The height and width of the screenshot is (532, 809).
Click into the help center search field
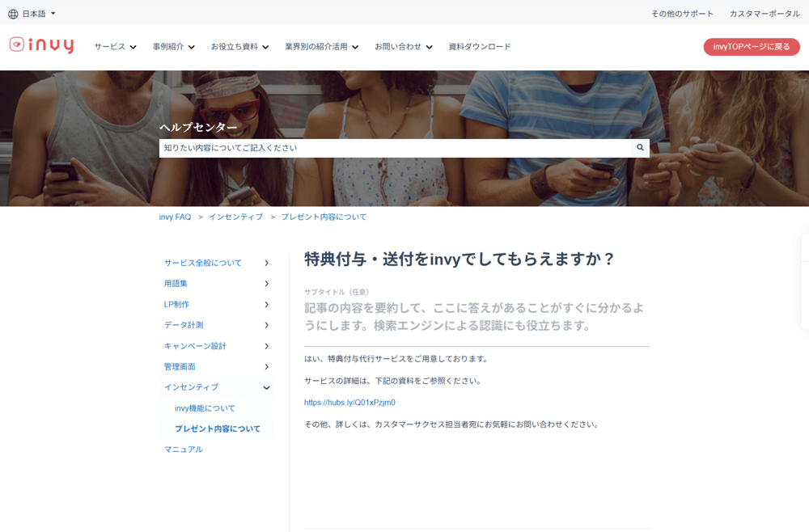pyautogui.click(x=395, y=148)
